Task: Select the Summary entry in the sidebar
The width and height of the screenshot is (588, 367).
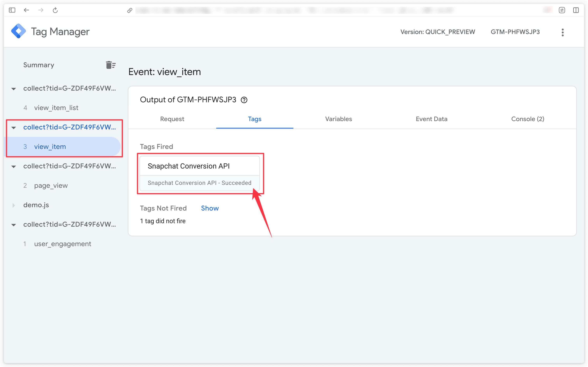Action: pyautogui.click(x=39, y=65)
